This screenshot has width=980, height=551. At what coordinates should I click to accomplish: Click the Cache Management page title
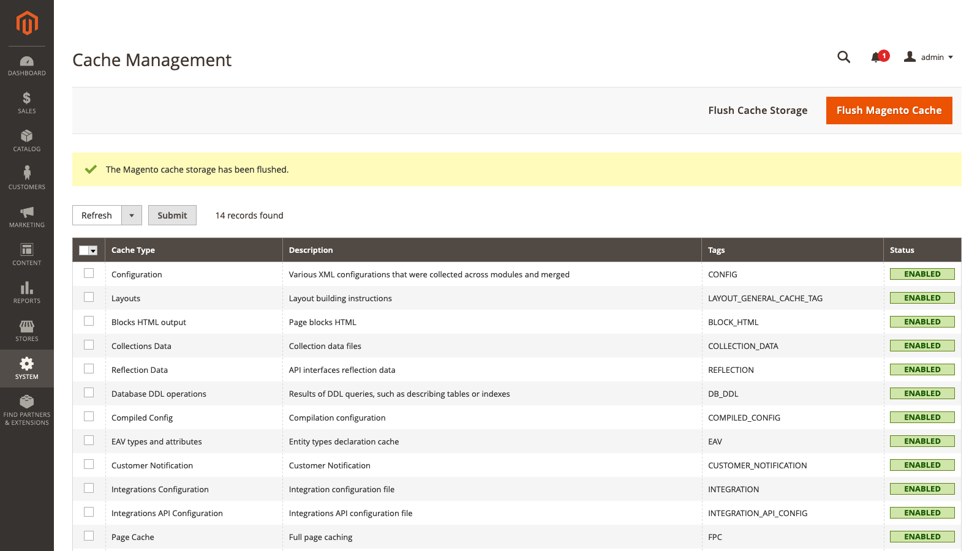pyautogui.click(x=152, y=60)
